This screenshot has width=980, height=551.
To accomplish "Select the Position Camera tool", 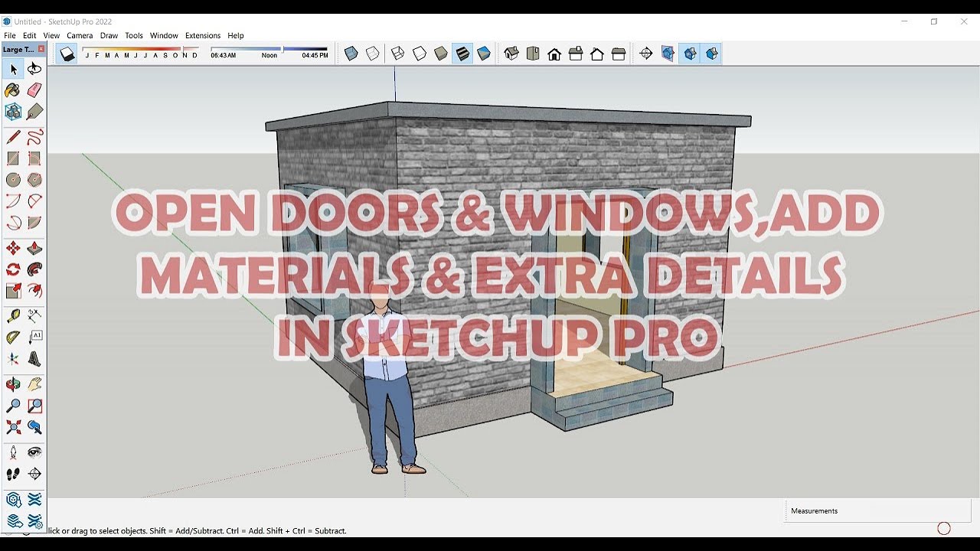I will coord(13,453).
